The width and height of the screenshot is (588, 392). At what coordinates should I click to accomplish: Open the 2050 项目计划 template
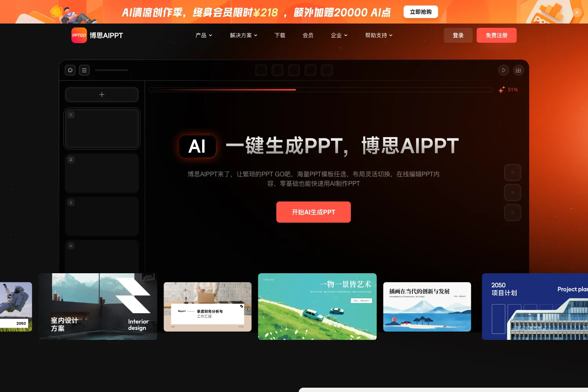[535, 307]
